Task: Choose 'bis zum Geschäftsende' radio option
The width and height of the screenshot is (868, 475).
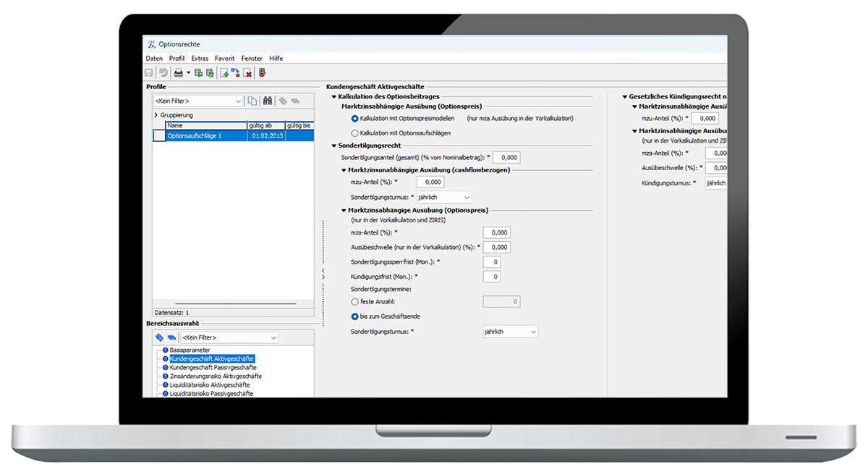Action: click(x=354, y=316)
